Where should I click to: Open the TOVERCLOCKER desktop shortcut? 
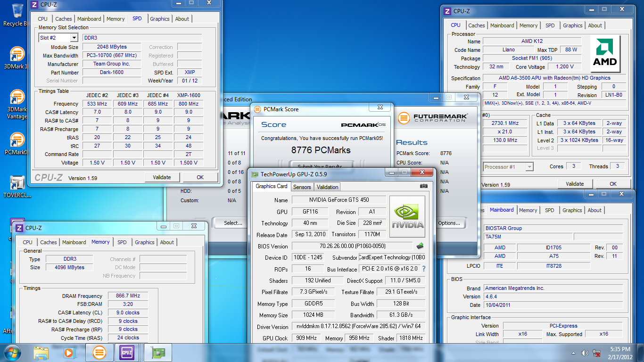[17, 187]
